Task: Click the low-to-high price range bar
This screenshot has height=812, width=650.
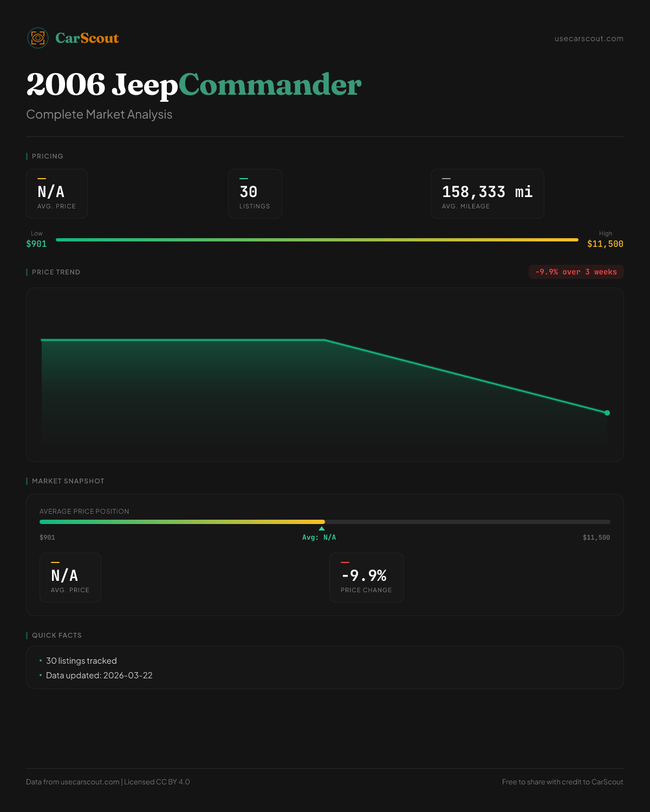Action: pyautogui.click(x=317, y=240)
